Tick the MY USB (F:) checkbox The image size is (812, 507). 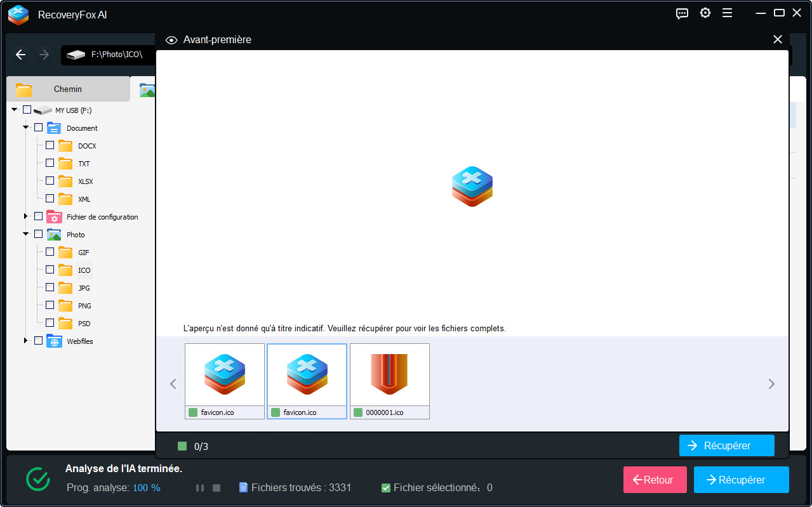(27, 110)
